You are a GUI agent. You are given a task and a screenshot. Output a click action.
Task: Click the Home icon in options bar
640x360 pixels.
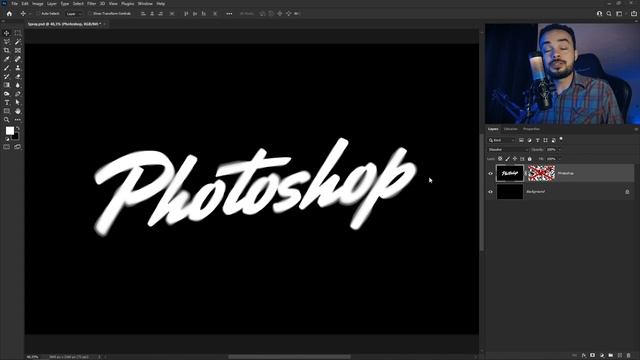tap(9, 13)
